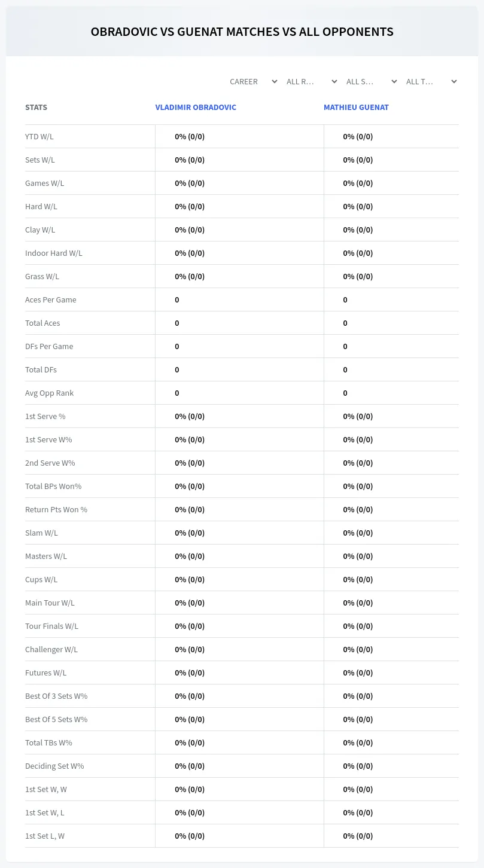Select the YTD W/L row label
The image size is (484, 868).
(x=39, y=136)
